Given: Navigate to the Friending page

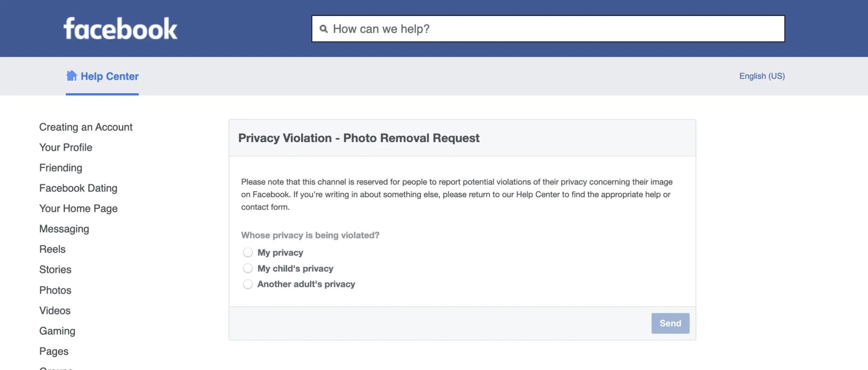Looking at the screenshot, I should pyautogui.click(x=61, y=168).
